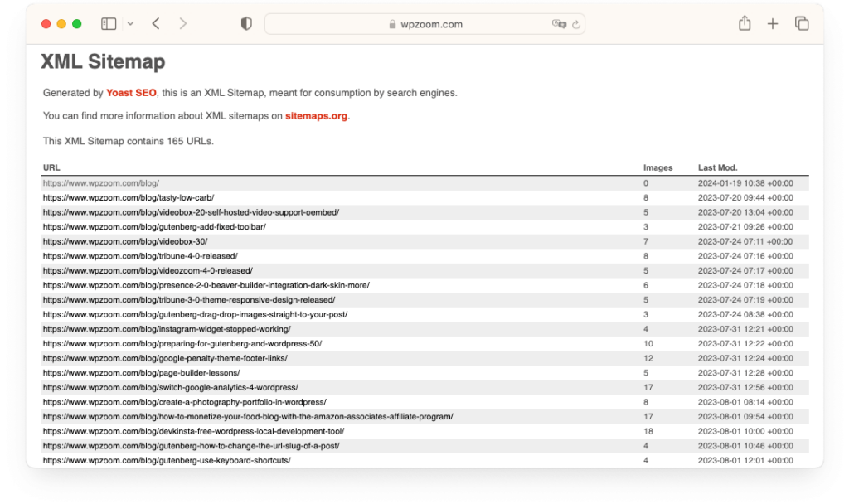Open the presence-2-0-beaver-builder-integration URL
Screen dimensions: 849x504
[x=206, y=285]
